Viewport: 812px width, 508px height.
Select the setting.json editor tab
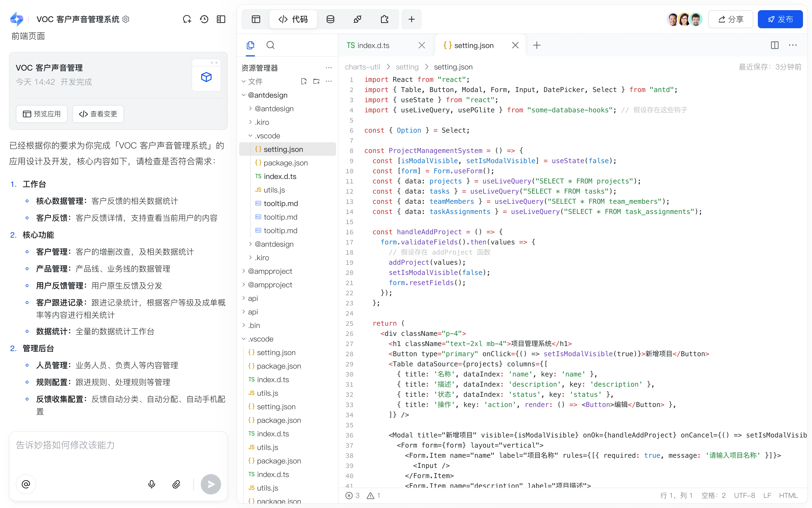click(469, 45)
